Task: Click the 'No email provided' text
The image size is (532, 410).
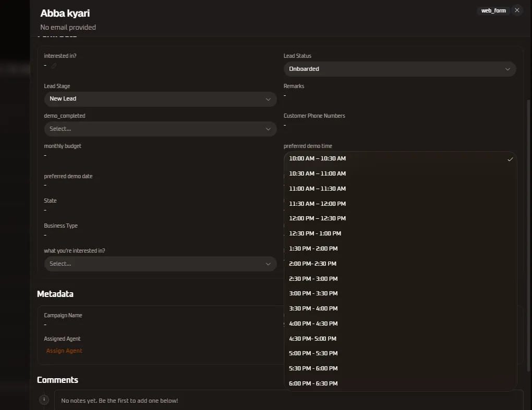Action: (68, 27)
